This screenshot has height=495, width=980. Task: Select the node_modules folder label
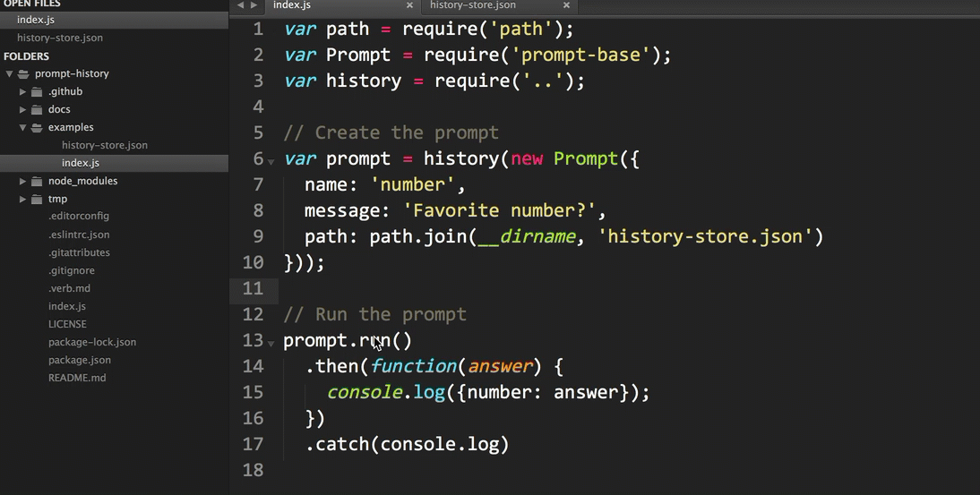(x=82, y=181)
